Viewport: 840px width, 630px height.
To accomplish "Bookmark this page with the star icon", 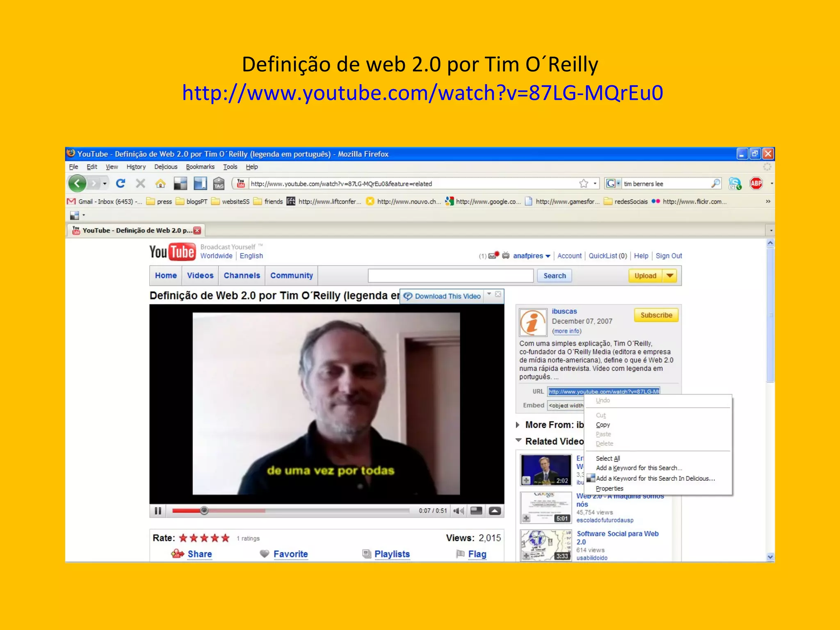I will click(584, 183).
